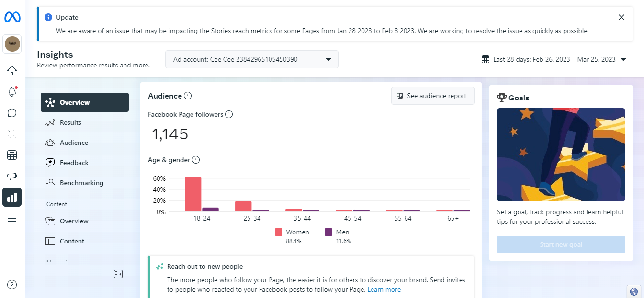Click the Meta logo
This screenshot has height=298, width=644.
[x=12, y=18]
